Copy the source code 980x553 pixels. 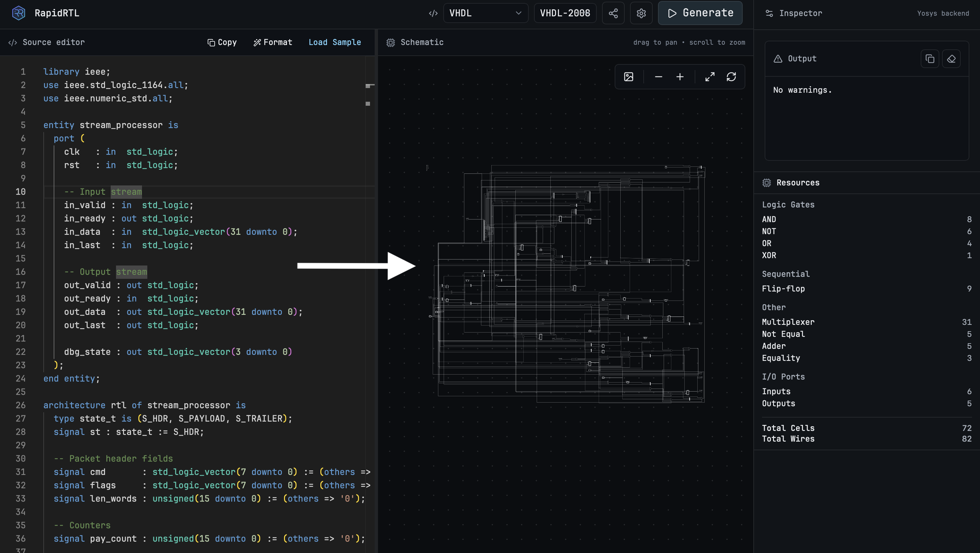coord(222,42)
